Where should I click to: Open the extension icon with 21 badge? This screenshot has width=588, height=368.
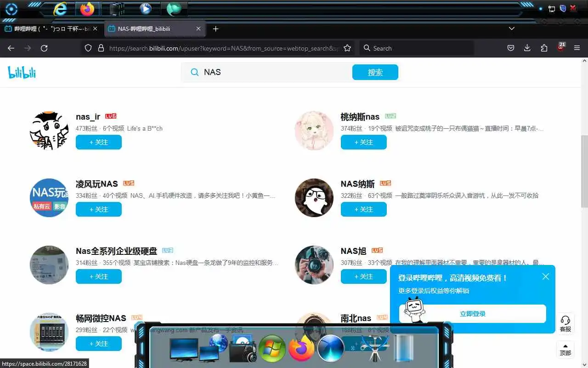coord(561,47)
